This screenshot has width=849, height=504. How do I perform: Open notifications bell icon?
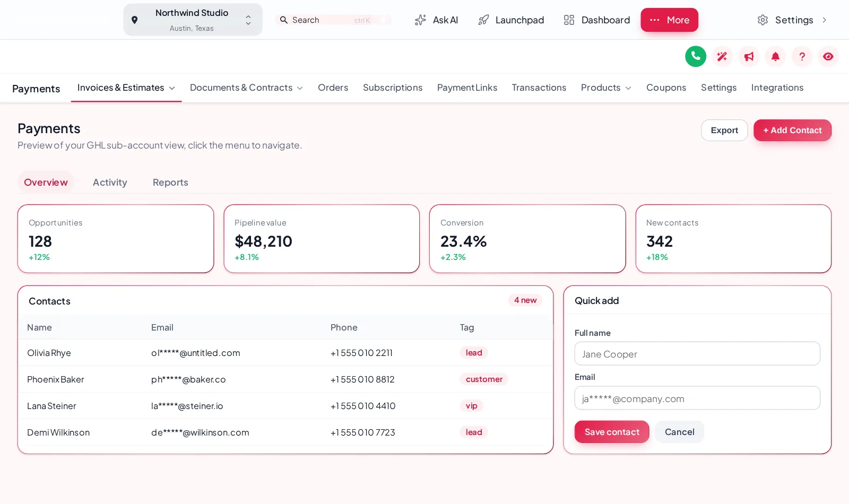point(775,56)
